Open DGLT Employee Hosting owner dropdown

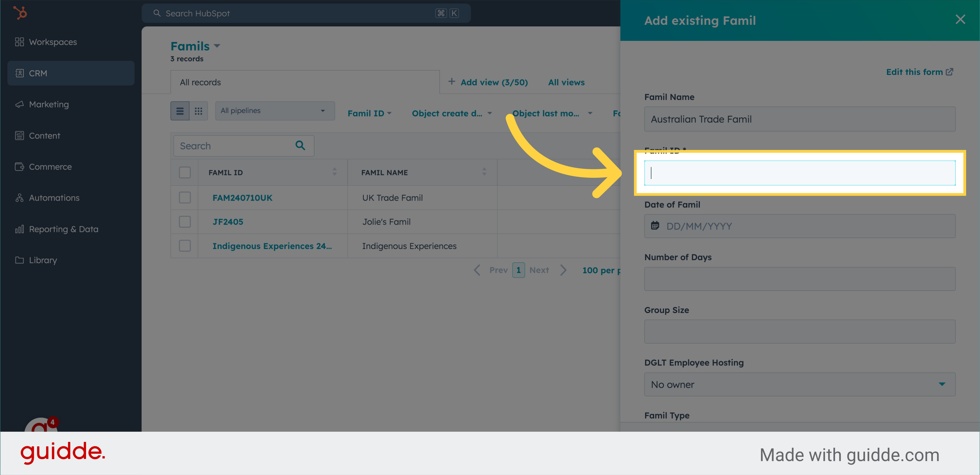[x=799, y=384]
